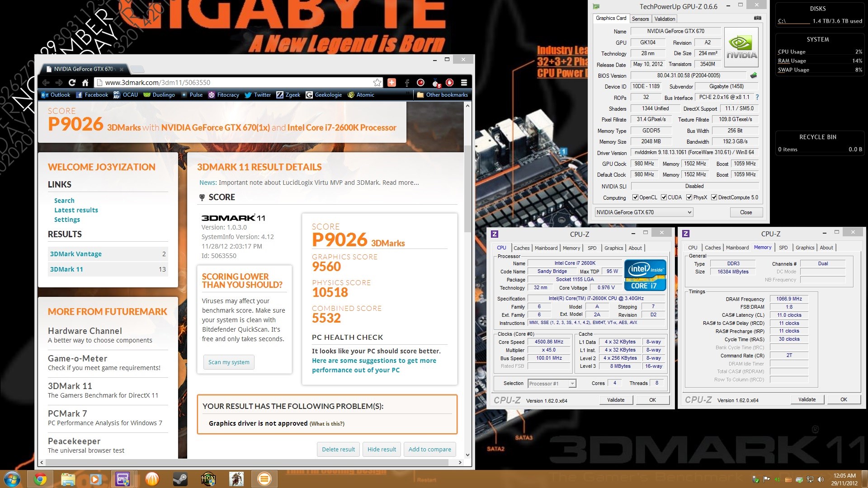Navigate back in Chrome
Screen dimensions: 868x488
(x=46, y=83)
